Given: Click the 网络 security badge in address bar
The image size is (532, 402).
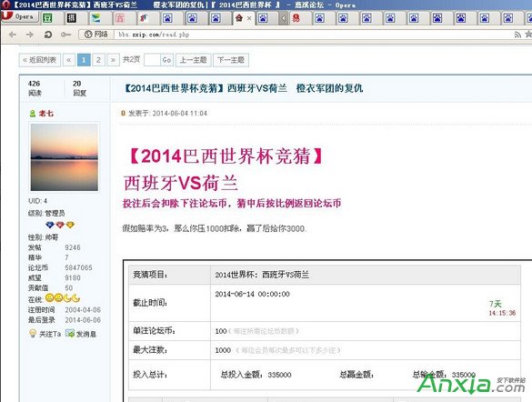Looking at the screenshot, I should coord(96,35).
